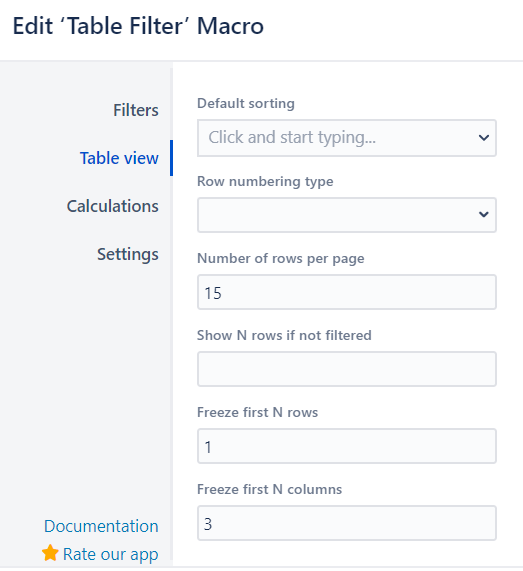Click the Default sorting label
Viewport: 523px width, 571px height.
246,103
